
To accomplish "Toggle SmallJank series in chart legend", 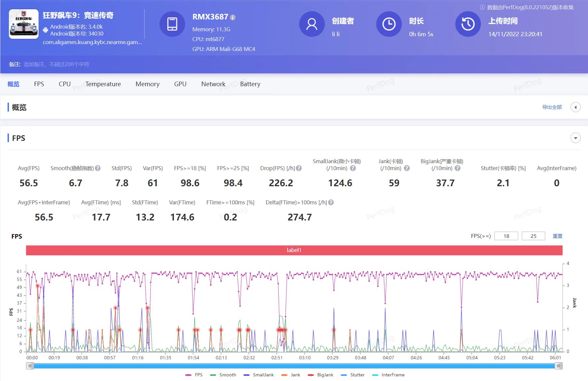I will [x=259, y=375].
